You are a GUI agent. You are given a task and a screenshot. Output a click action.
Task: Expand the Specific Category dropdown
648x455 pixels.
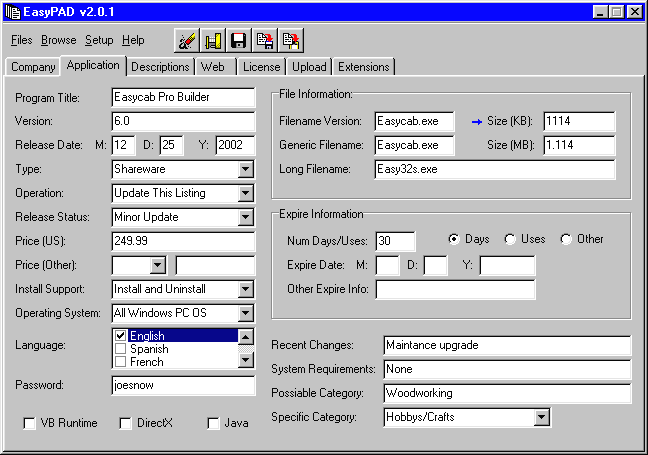541,417
